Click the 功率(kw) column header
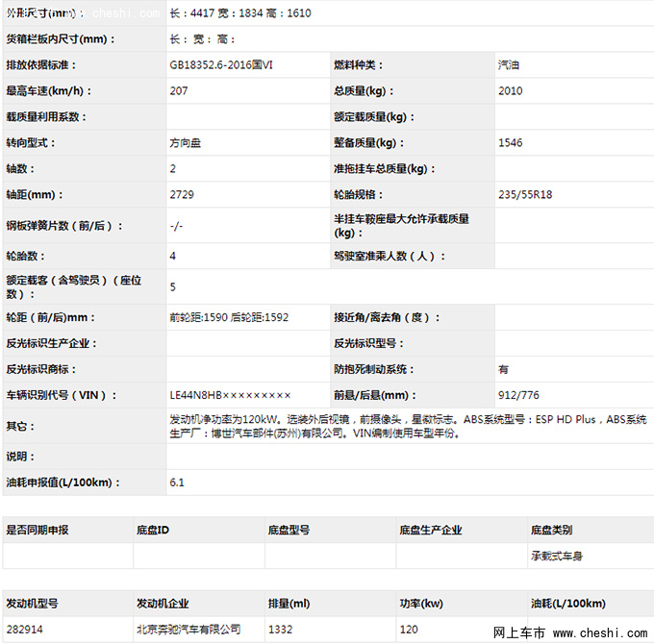654x644 pixels. click(x=421, y=604)
